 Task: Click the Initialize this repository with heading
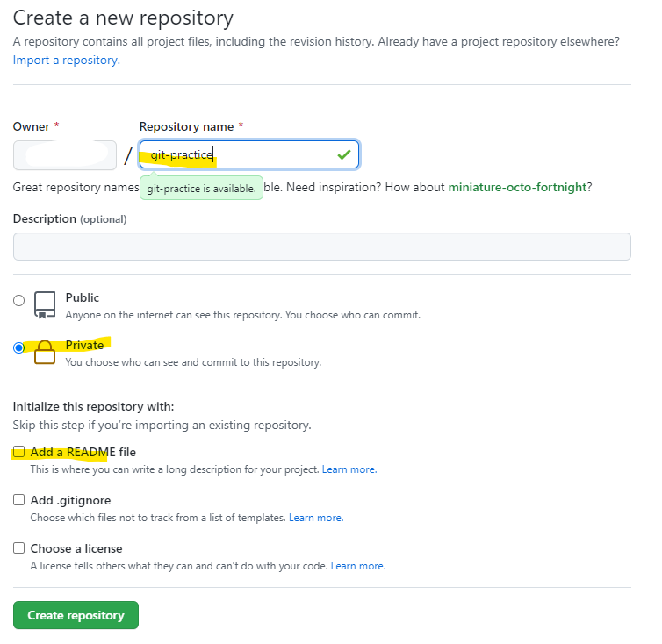93,406
